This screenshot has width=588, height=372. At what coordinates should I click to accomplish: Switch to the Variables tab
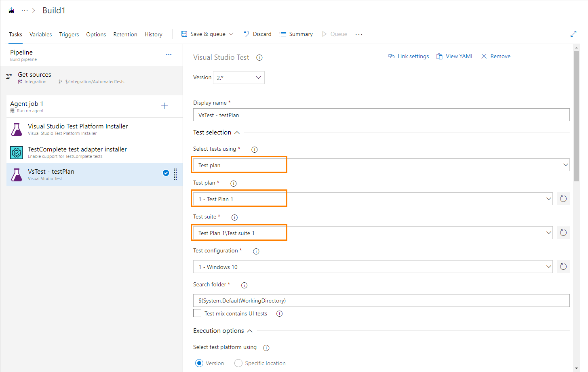pos(40,34)
